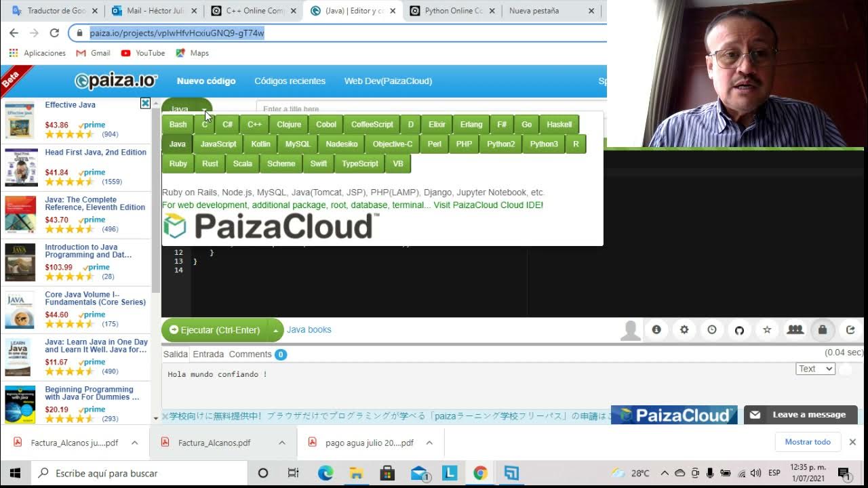The image size is (868, 488).
Task: Select MySQL in the language list
Action: point(298,144)
